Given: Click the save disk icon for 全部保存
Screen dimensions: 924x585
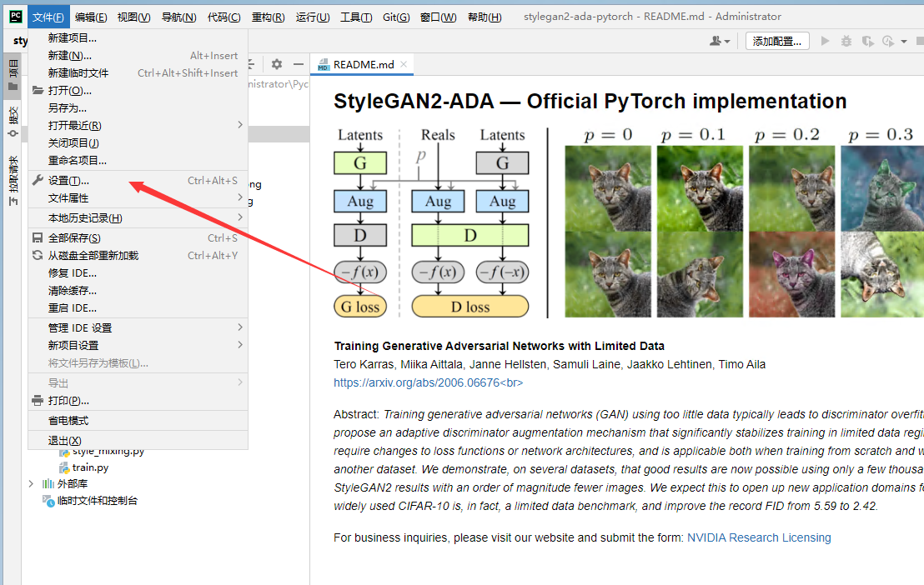Looking at the screenshot, I should tap(38, 238).
